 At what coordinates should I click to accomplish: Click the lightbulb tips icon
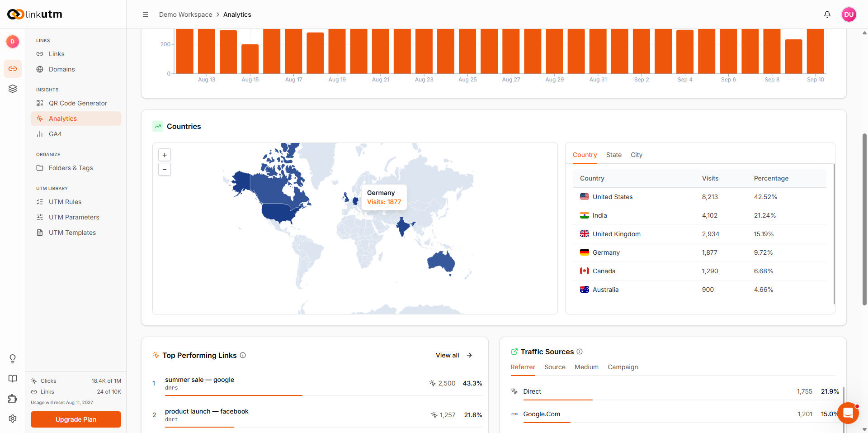click(x=13, y=359)
